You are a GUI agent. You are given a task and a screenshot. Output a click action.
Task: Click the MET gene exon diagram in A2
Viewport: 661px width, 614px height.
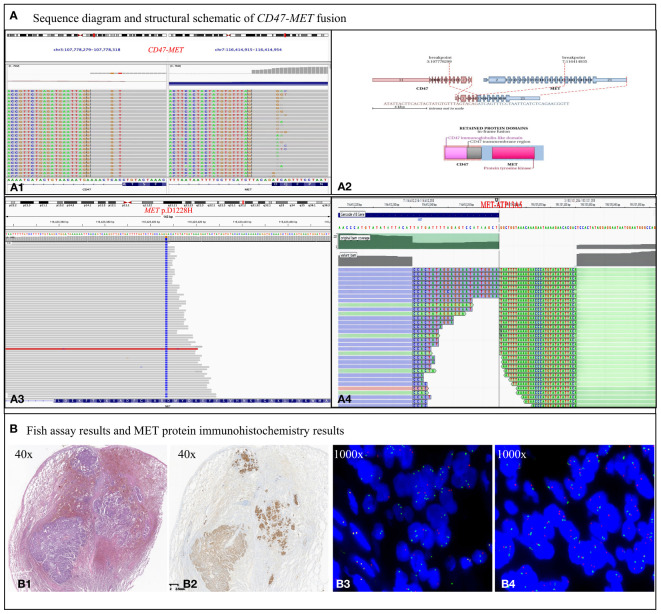click(x=555, y=80)
